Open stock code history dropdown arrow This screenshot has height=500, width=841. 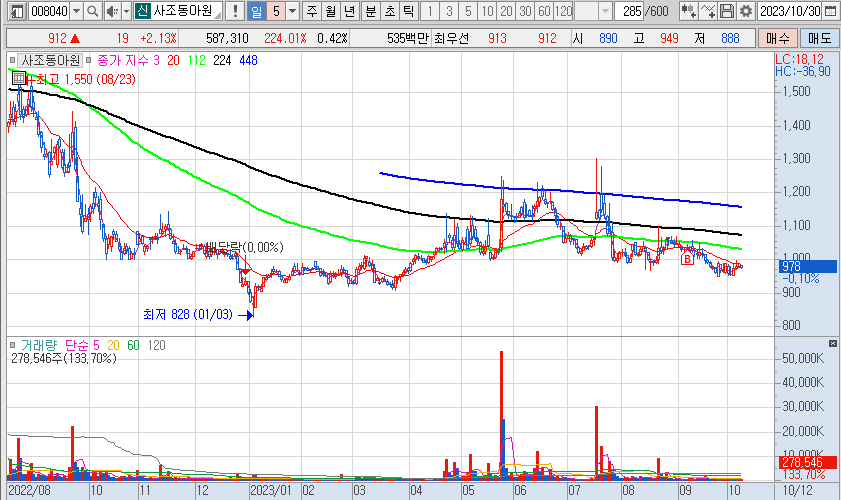[77, 11]
